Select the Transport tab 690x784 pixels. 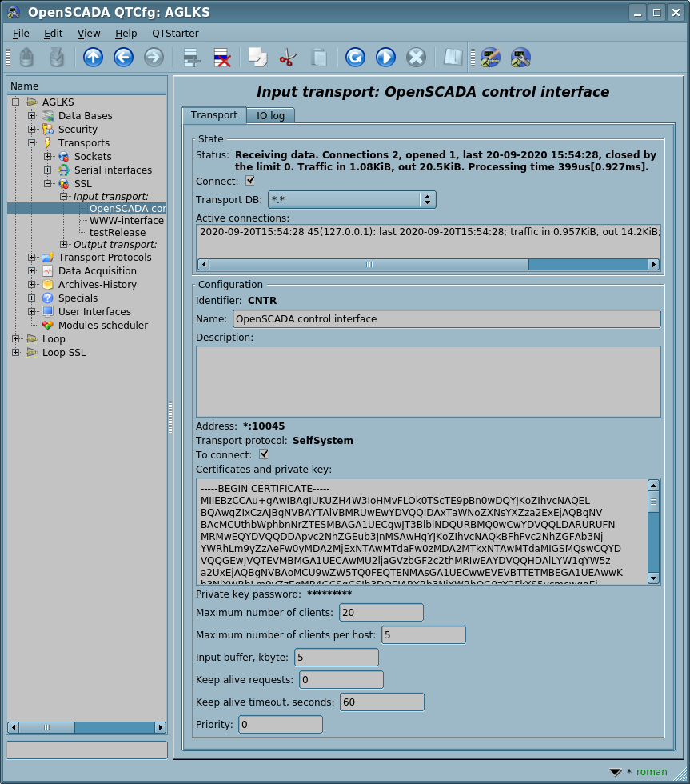(214, 115)
